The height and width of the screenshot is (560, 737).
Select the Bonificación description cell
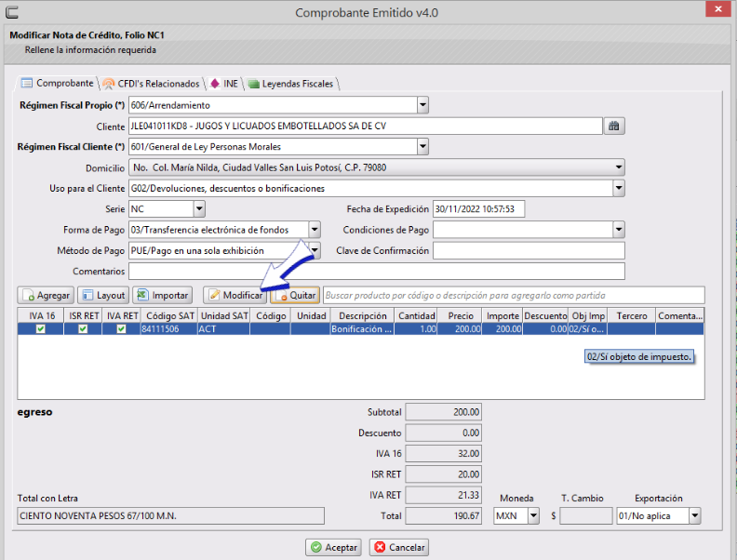click(x=362, y=329)
